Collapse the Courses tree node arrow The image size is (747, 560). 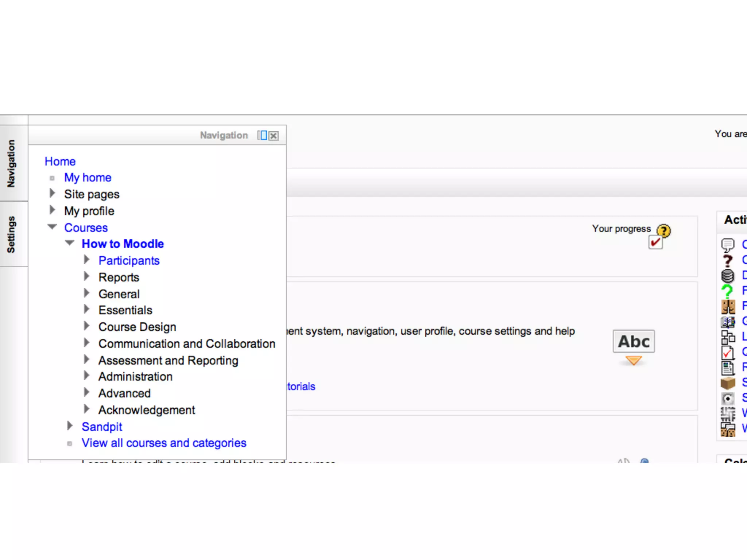click(52, 227)
